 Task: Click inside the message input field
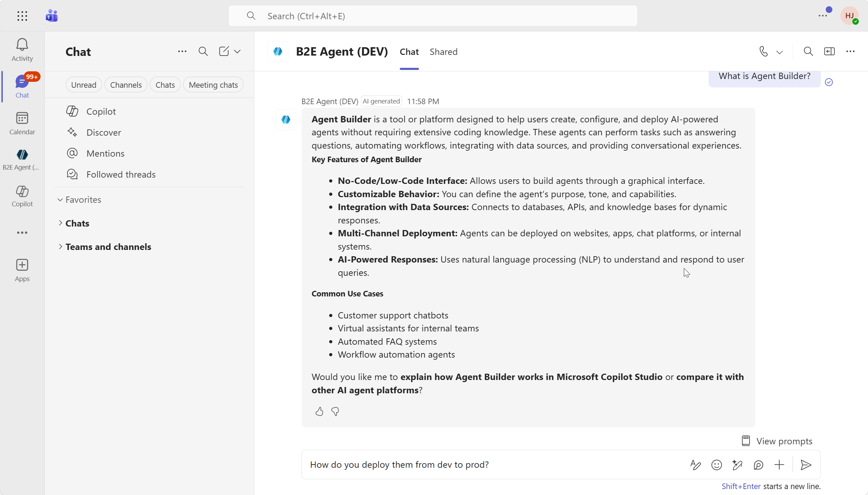pos(489,464)
